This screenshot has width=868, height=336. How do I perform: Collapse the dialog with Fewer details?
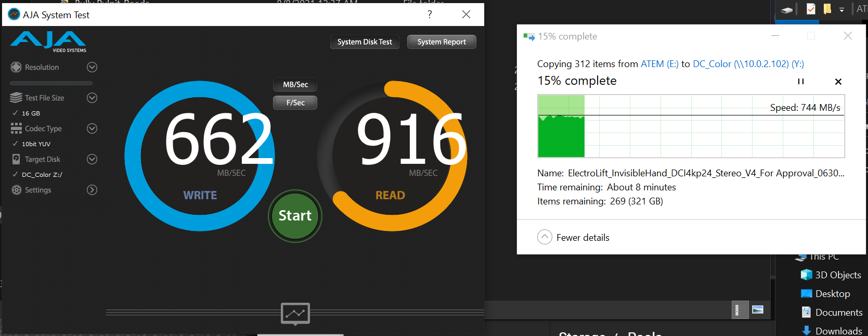click(x=573, y=237)
